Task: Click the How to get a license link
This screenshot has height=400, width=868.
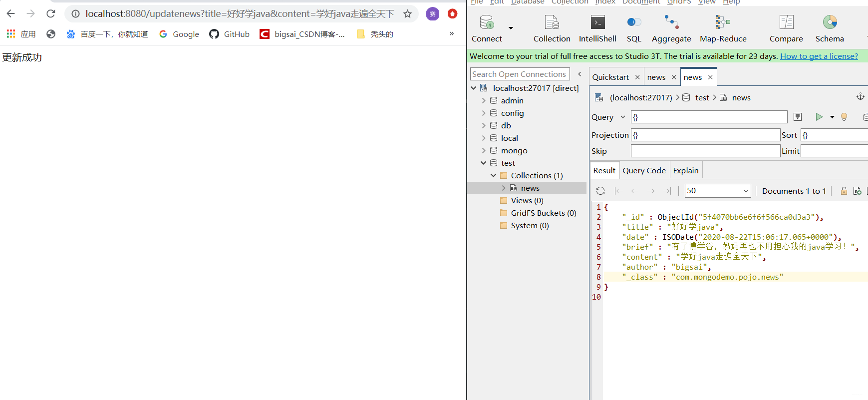Action: point(819,56)
